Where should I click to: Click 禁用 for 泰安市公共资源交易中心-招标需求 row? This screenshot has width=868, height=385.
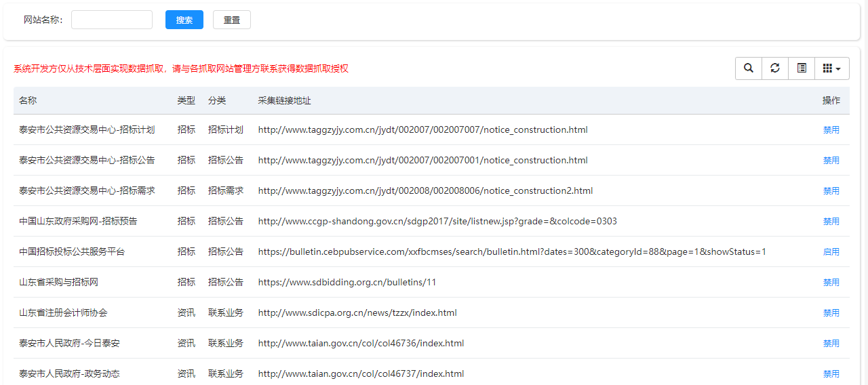[x=831, y=191]
